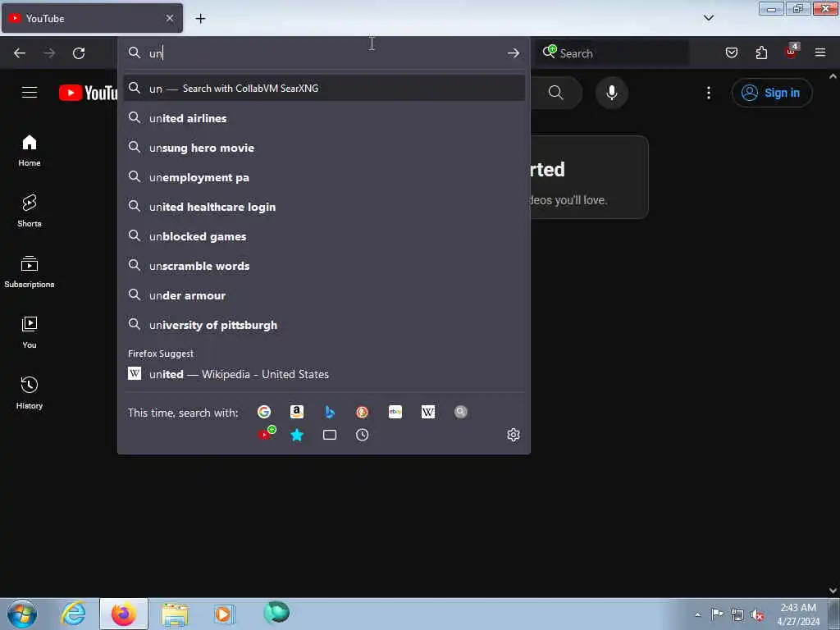Screen dimensions: 840x630
Task: Close the YouTube tab
Action: coord(169,18)
